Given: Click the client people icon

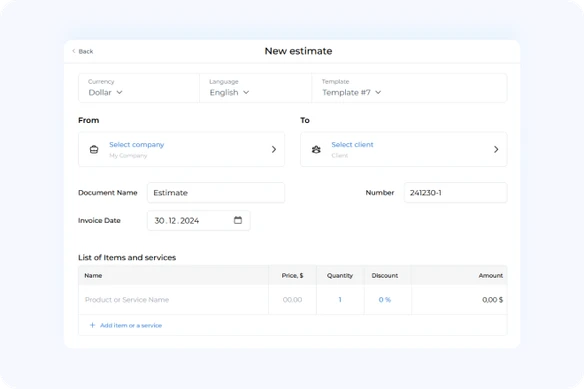Looking at the screenshot, I should [316, 149].
